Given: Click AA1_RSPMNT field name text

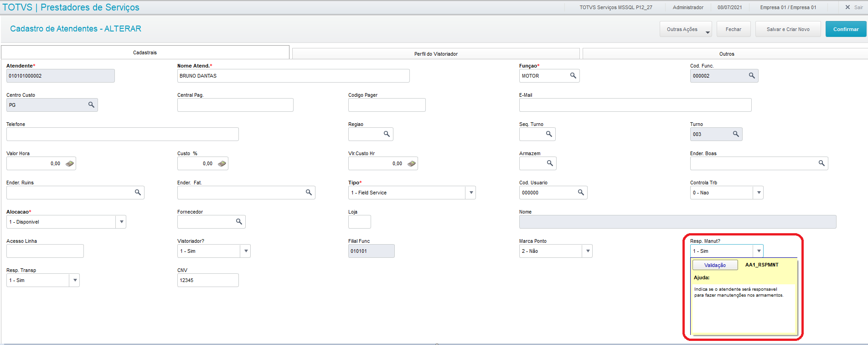Looking at the screenshot, I should (762, 265).
